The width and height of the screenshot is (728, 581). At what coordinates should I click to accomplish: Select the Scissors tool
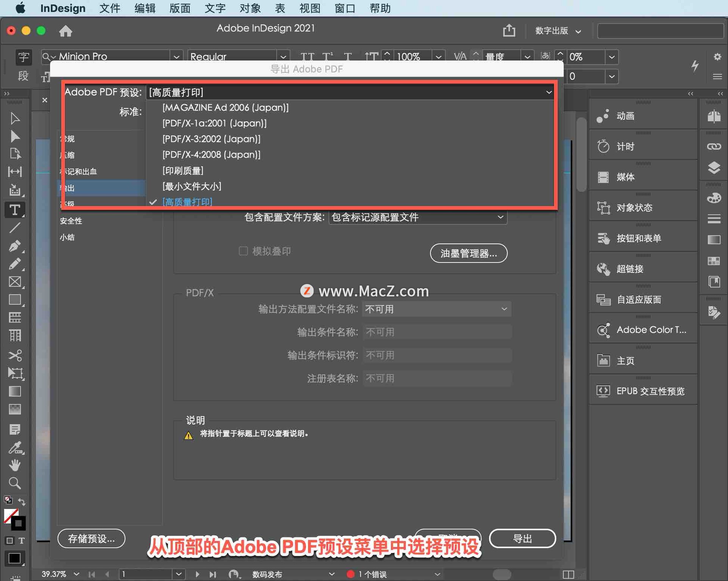[15, 355]
